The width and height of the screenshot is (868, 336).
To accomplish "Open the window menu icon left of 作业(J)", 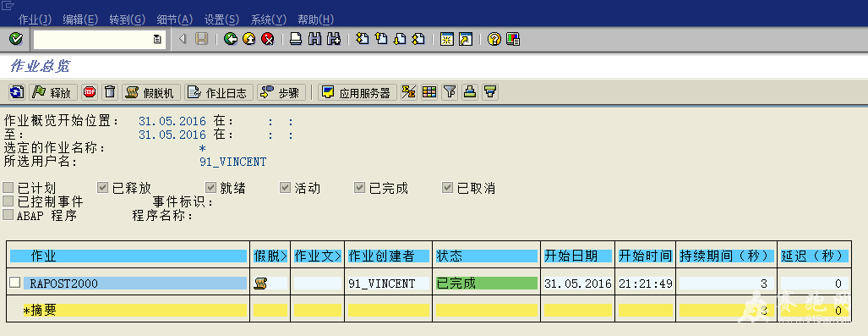I will pos(8,5).
